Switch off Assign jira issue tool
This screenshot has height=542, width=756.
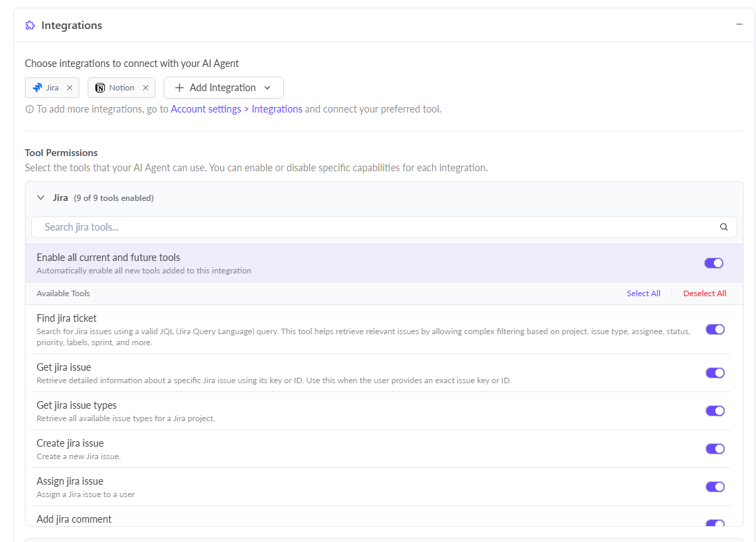pos(715,487)
